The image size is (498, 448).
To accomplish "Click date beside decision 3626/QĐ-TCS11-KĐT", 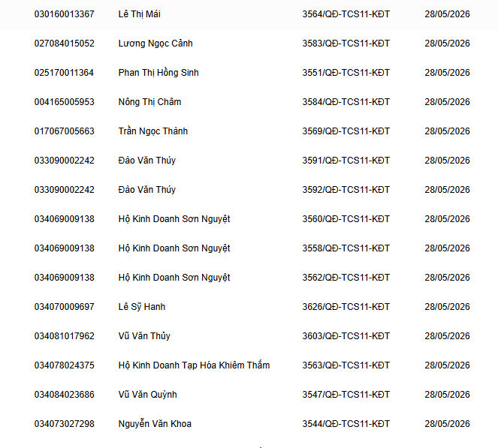I will [x=447, y=307].
